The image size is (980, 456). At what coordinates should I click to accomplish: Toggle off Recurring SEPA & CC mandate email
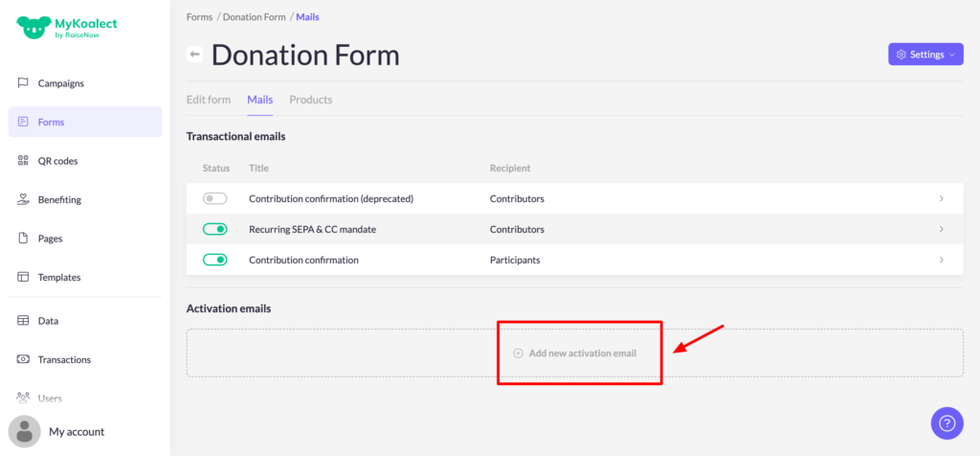point(215,229)
